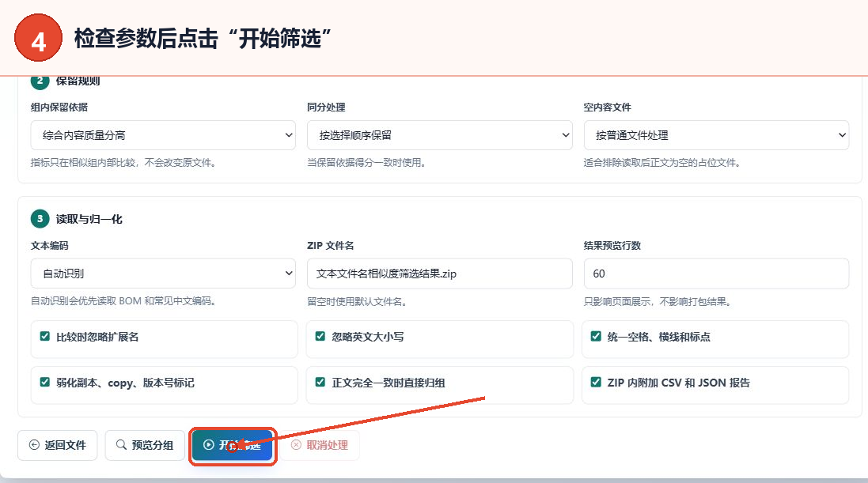The image size is (868, 483).
Task: Open the 文本编码 dropdown set to 自动识别
Action: [163, 274]
